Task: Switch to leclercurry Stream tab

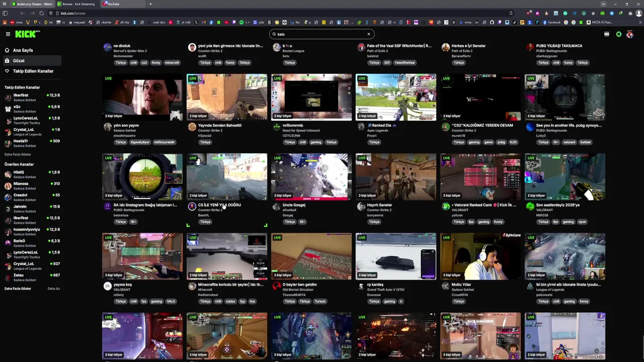Action: tap(32, 4)
